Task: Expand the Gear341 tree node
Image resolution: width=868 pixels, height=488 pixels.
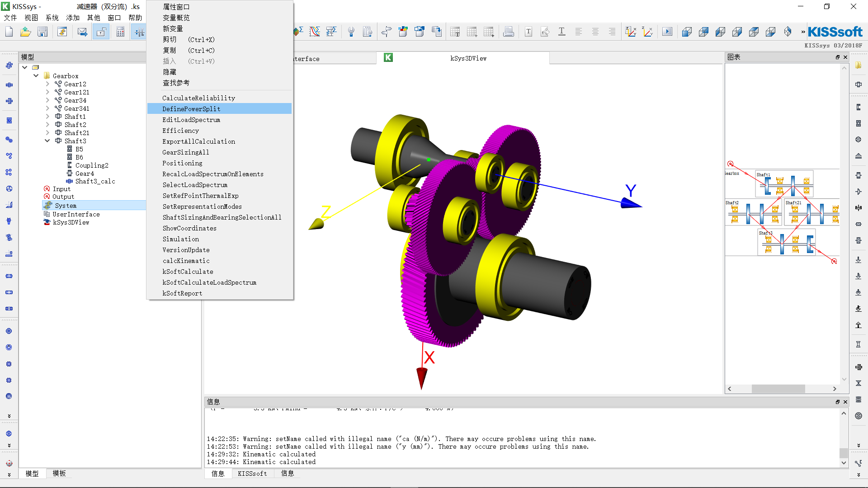Action: [47, 108]
